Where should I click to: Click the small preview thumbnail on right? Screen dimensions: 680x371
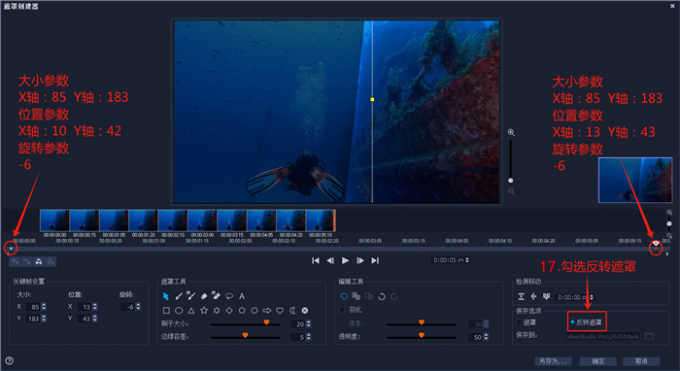click(x=635, y=180)
